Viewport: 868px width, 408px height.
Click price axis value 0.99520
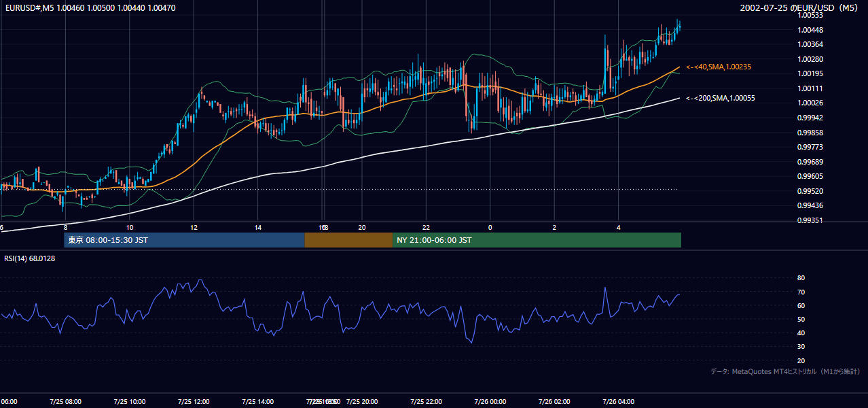811,191
